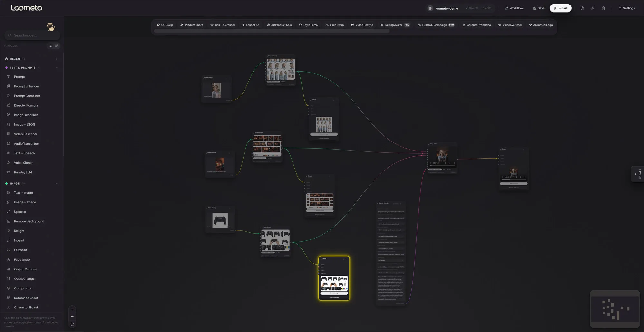644x332 pixels.
Task: Add the Image → Image node
Action: click(x=32, y=202)
